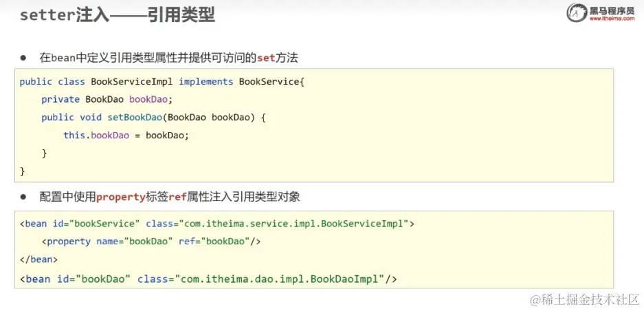Click the bullet line "在bean中定义引用类型属性并提供可访问的set方法"
This screenshot has width=644, height=311.
tap(169, 58)
